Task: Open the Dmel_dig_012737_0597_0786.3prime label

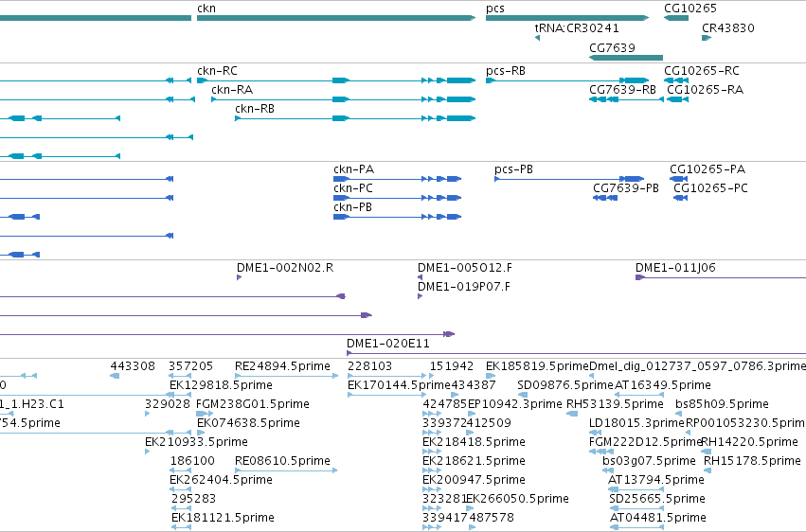Action: pos(697,366)
